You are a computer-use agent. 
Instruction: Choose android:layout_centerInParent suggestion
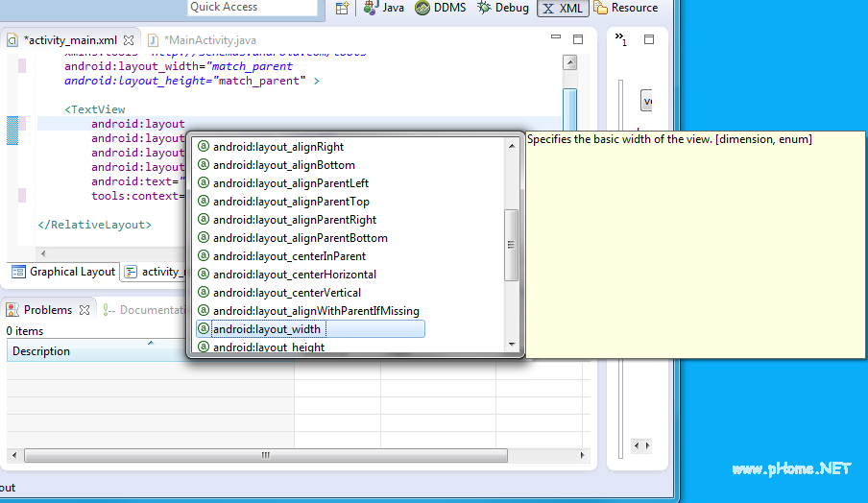pyautogui.click(x=289, y=256)
